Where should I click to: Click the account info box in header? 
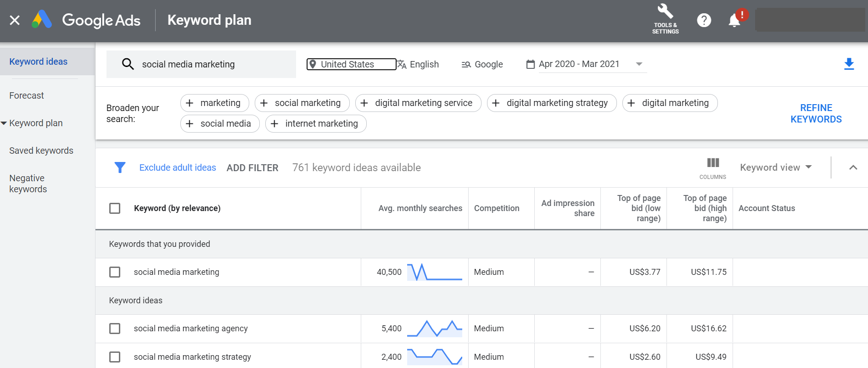810,20
